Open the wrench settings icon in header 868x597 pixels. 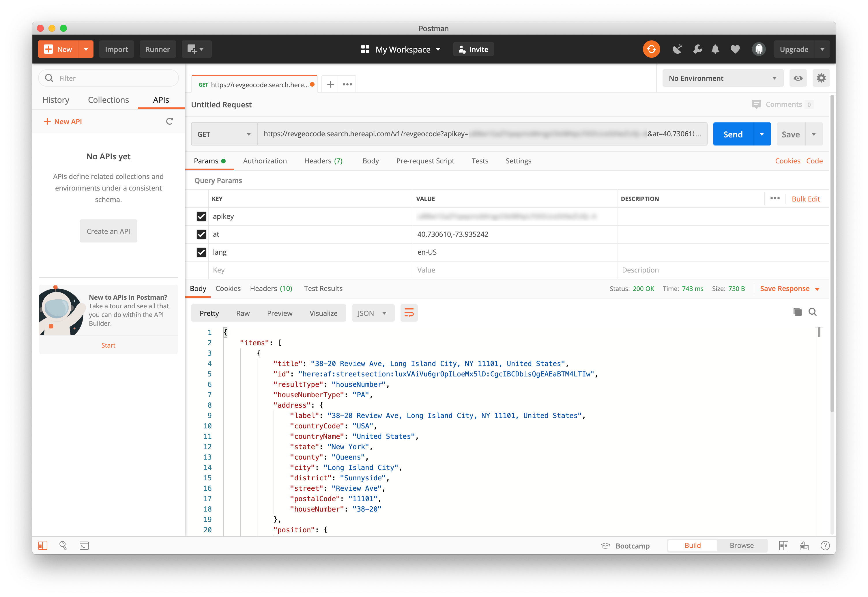[x=697, y=49]
